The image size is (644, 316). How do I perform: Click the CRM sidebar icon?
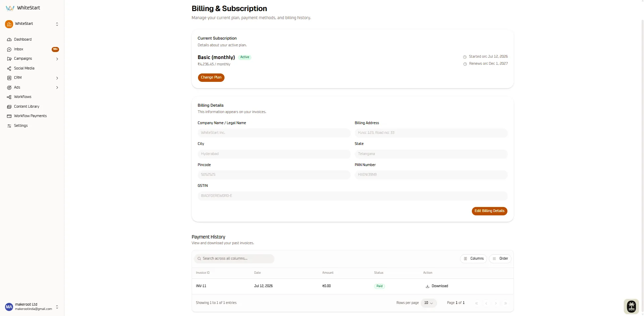point(9,78)
